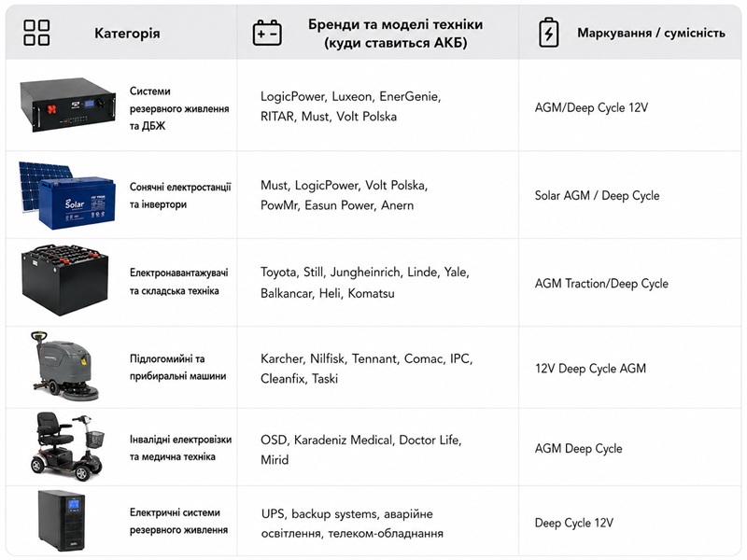Image resolution: width=747 pixels, height=560 pixels.
Task: Click the four-squares category grid icon
Action: tap(36, 33)
